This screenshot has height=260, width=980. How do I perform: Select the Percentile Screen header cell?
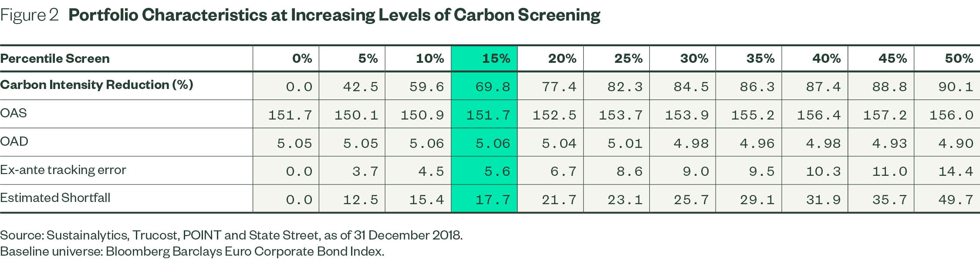tap(55, 58)
